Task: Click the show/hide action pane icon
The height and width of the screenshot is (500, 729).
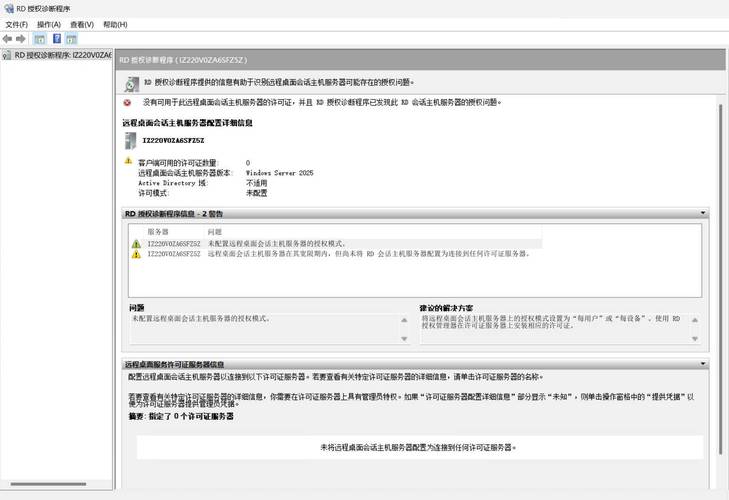Action: point(72,38)
